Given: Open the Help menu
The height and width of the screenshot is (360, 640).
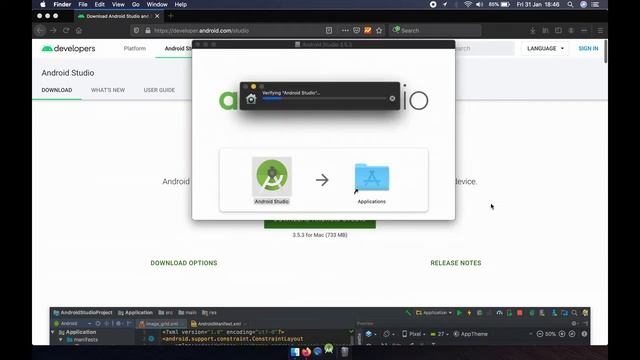Looking at the screenshot, I should pyautogui.click(x=180, y=4).
